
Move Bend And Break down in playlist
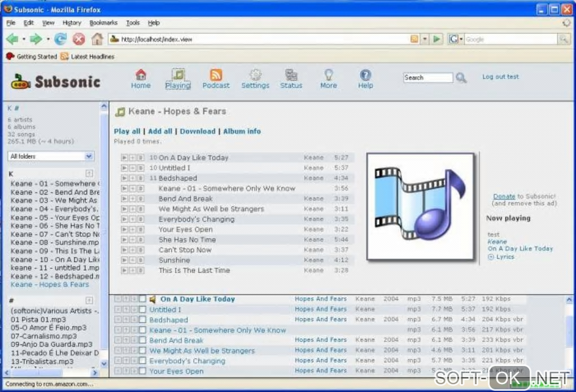coord(134,340)
